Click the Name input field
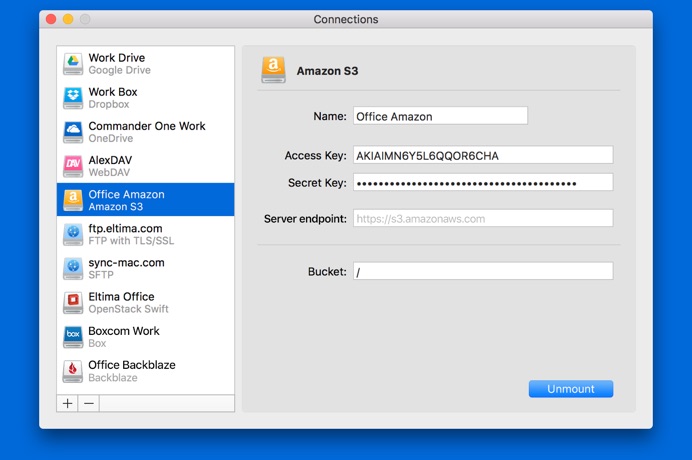 point(440,116)
